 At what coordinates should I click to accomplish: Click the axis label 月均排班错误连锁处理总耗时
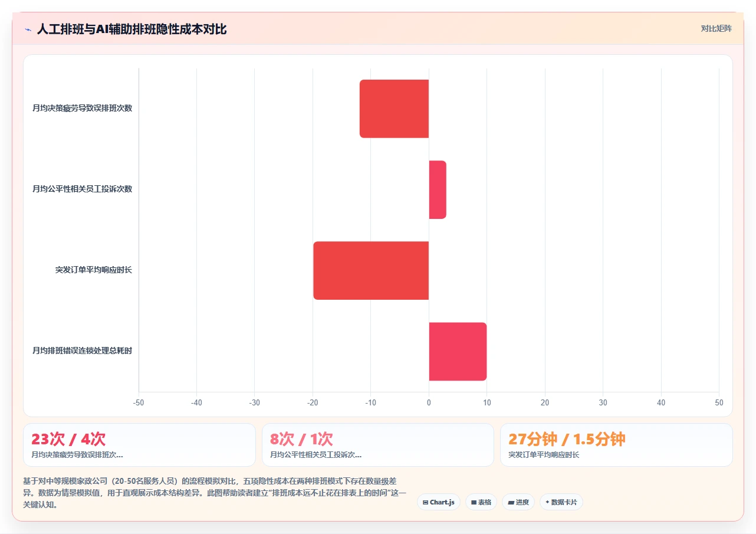[x=82, y=351]
